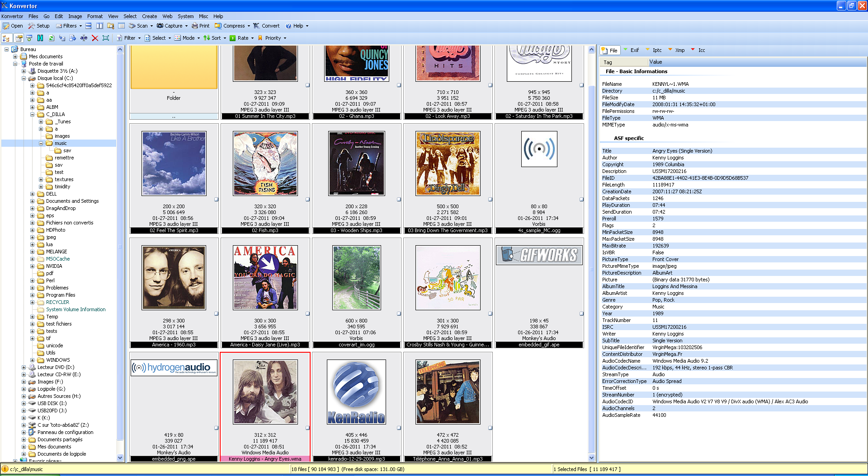Toggle the folder tree panel icon
Image resolution: width=868 pixels, height=476 pixels.
point(6,38)
